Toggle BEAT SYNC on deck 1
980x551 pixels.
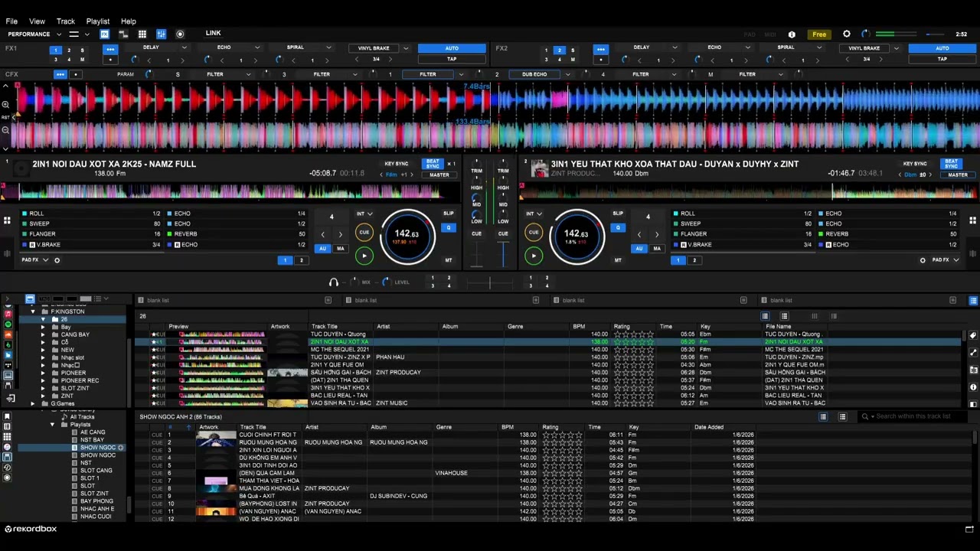click(433, 164)
